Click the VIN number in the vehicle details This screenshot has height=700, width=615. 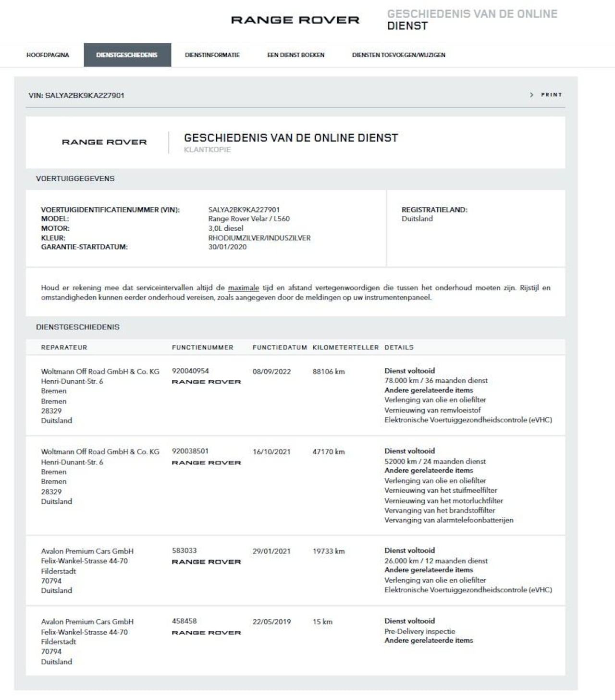click(x=244, y=210)
